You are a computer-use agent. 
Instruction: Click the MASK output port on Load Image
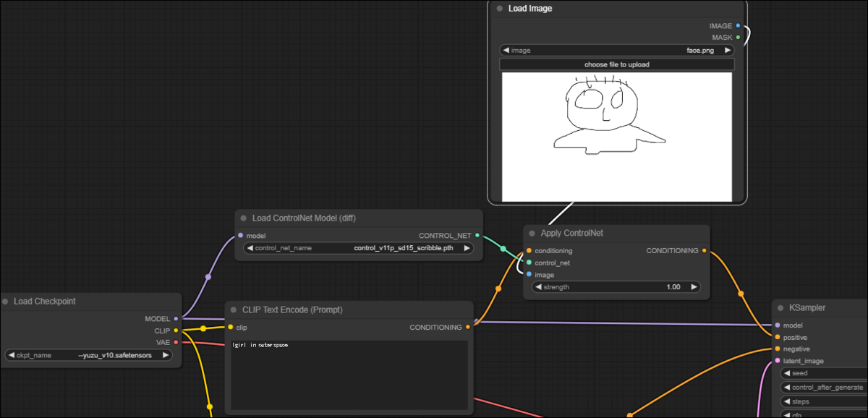[738, 38]
